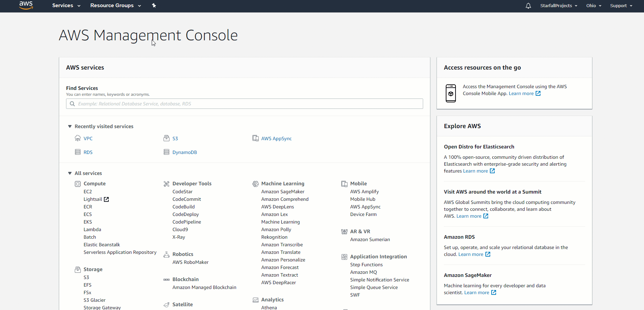Click the pin shortcuts icon in navbar

click(x=154, y=6)
